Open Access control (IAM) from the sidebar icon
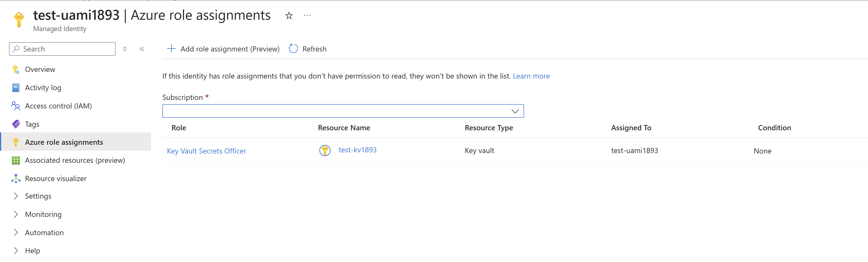The image size is (868, 262). tap(15, 105)
